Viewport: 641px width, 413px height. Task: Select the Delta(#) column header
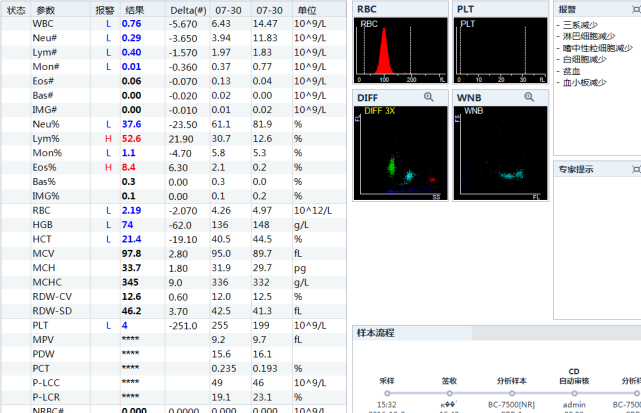[188, 10]
